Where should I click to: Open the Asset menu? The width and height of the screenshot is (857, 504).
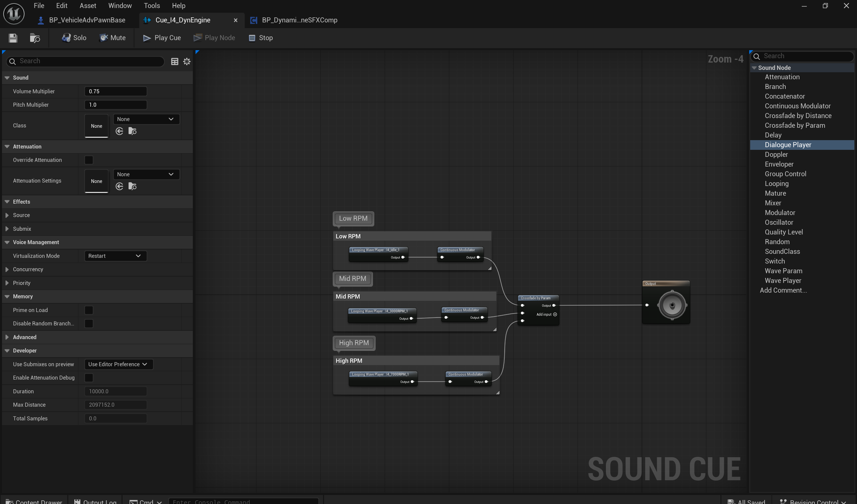coord(88,6)
